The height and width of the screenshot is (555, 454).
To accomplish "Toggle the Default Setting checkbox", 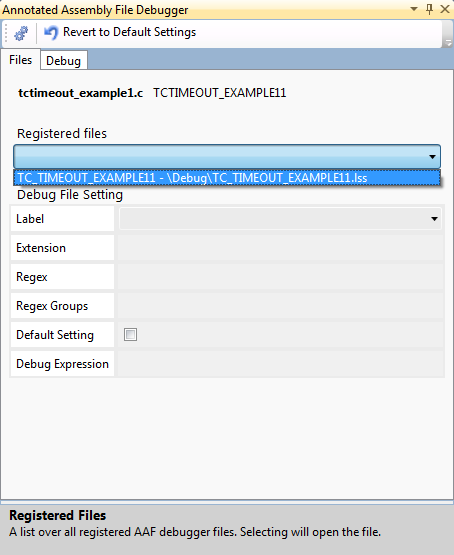I will pyautogui.click(x=130, y=334).
